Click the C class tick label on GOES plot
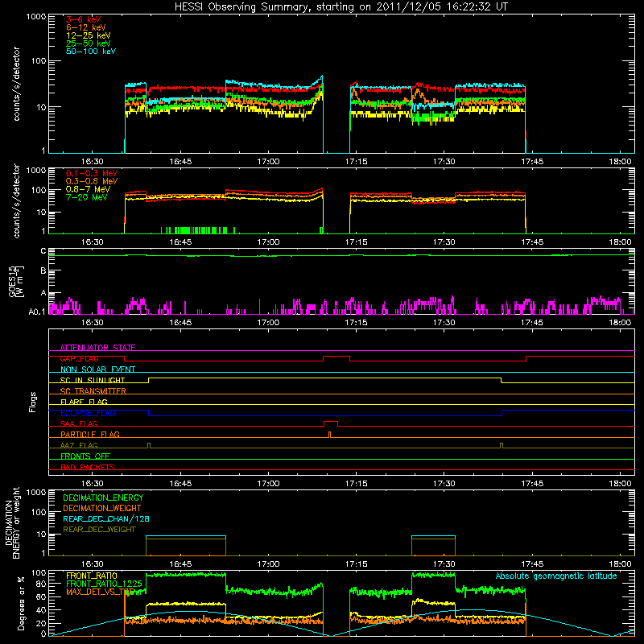 [43, 251]
